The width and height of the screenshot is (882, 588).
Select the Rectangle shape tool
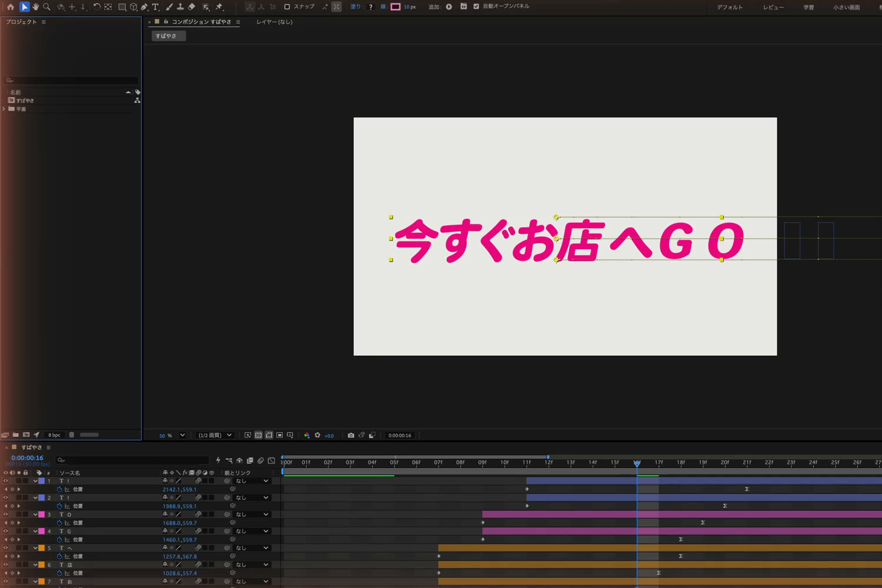click(122, 7)
